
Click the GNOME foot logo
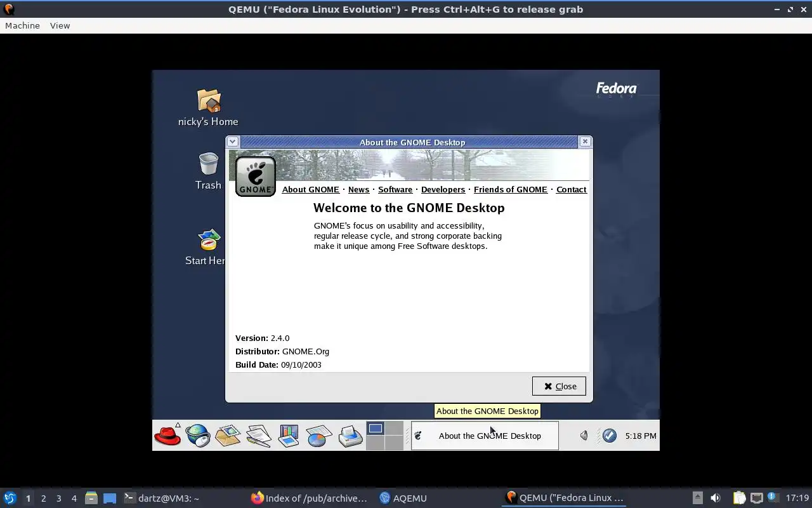coord(256,176)
